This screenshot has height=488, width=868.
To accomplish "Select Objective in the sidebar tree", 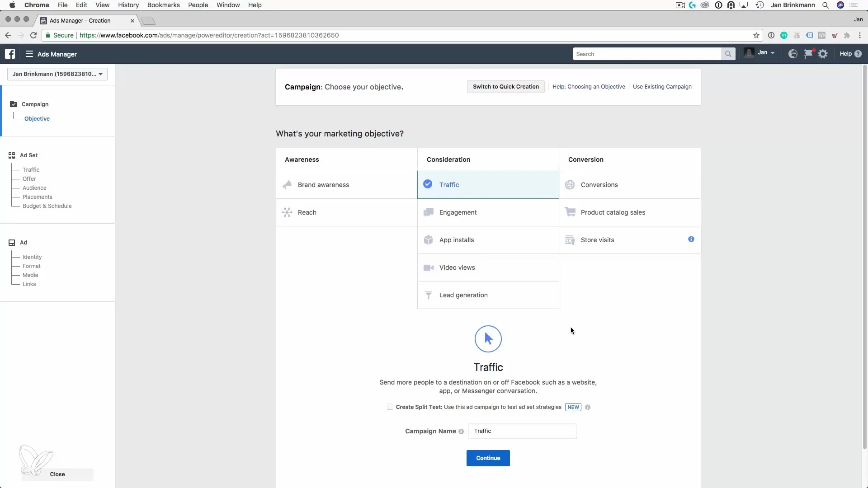I will tap(37, 119).
